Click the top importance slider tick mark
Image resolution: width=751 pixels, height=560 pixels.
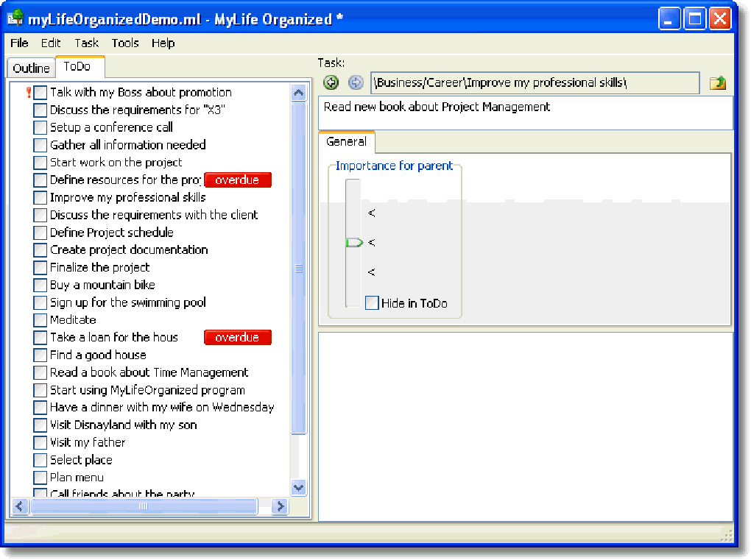tap(372, 213)
